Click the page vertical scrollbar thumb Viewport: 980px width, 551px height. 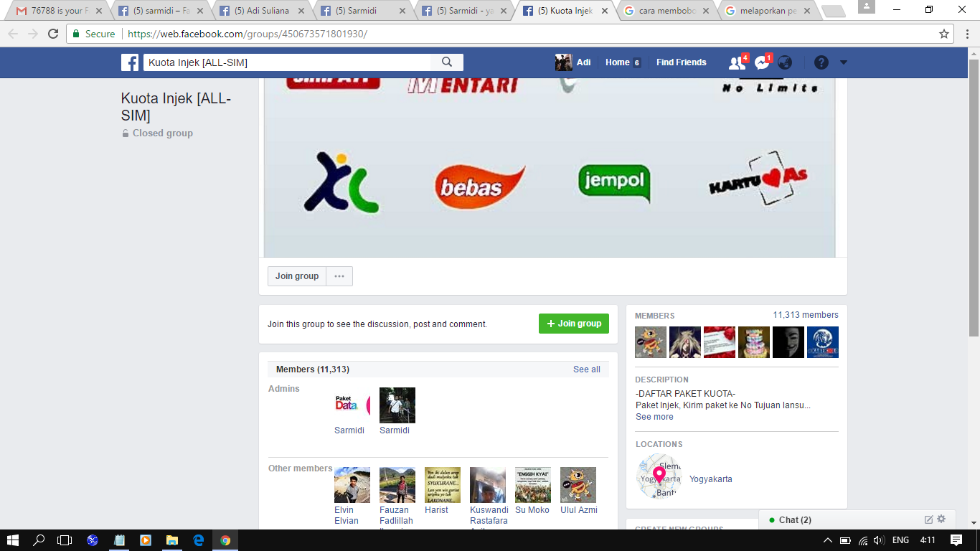click(x=974, y=198)
